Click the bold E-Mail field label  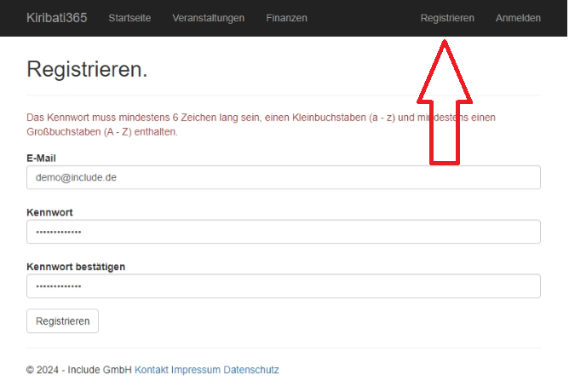[x=42, y=158]
